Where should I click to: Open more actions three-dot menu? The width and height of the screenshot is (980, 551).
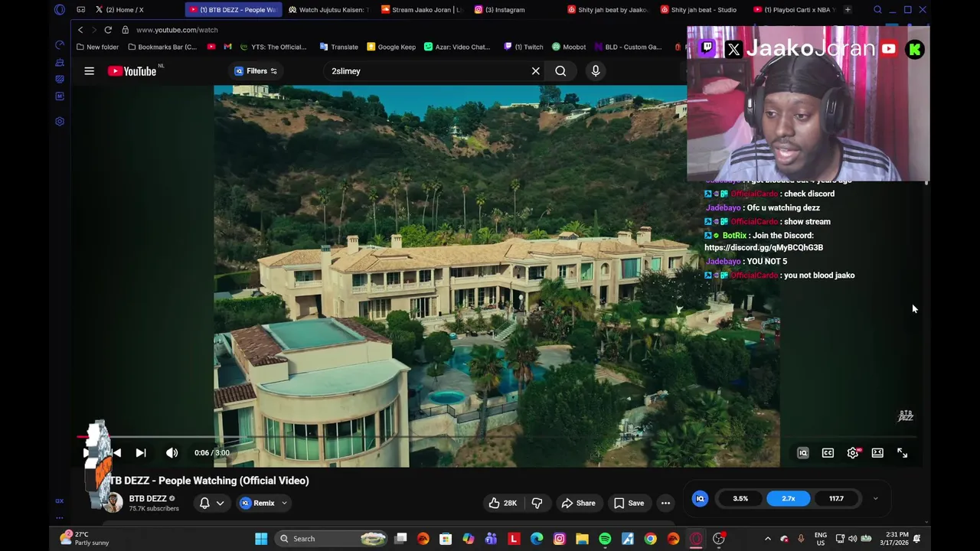[x=665, y=503]
